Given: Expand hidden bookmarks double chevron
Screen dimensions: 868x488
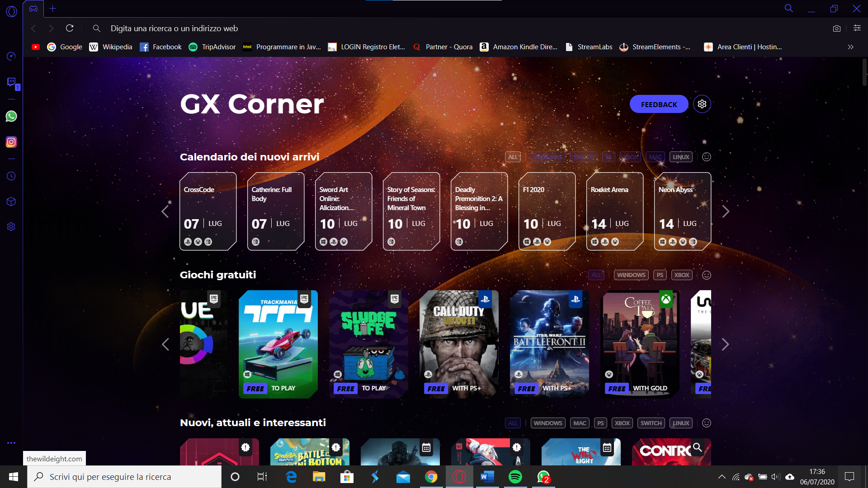Looking at the screenshot, I should pyautogui.click(x=850, y=47).
